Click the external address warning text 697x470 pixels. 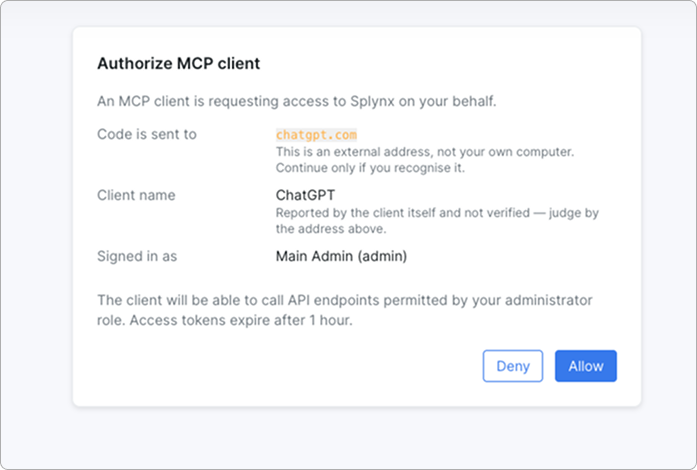coord(425,160)
